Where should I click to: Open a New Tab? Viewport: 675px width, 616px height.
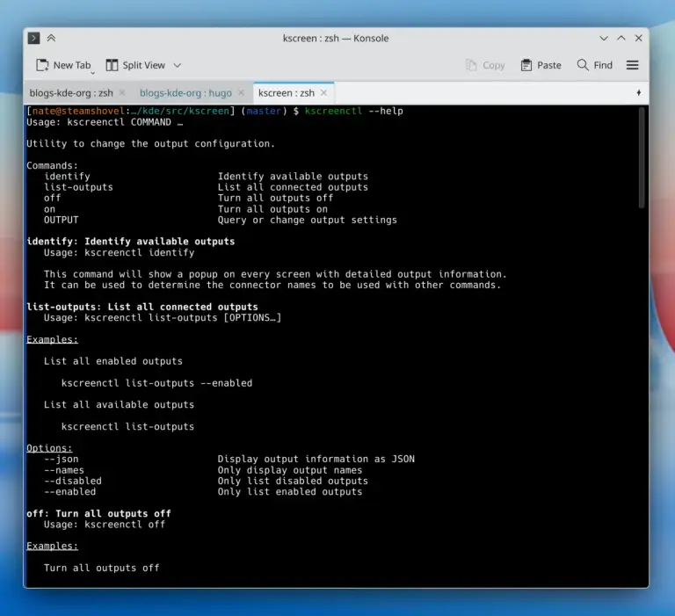[x=63, y=65]
